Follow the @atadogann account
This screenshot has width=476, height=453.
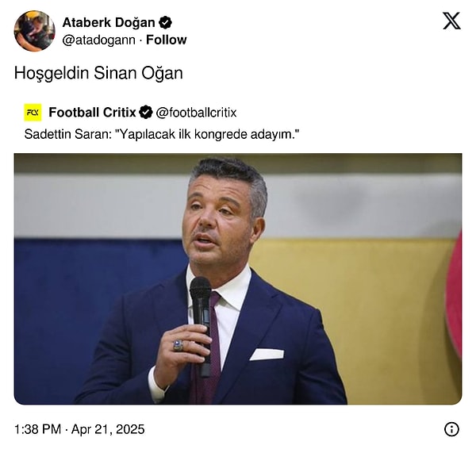167,40
